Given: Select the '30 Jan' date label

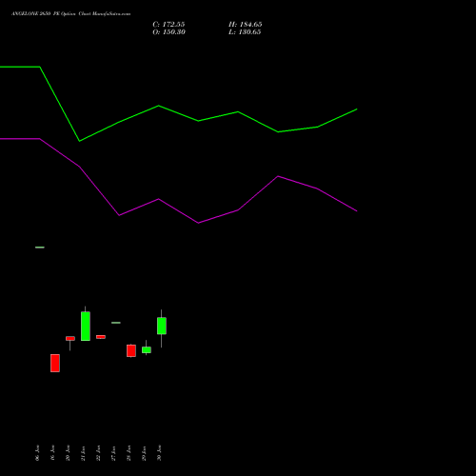Looking at the screenshot, I should click(159, 453).
